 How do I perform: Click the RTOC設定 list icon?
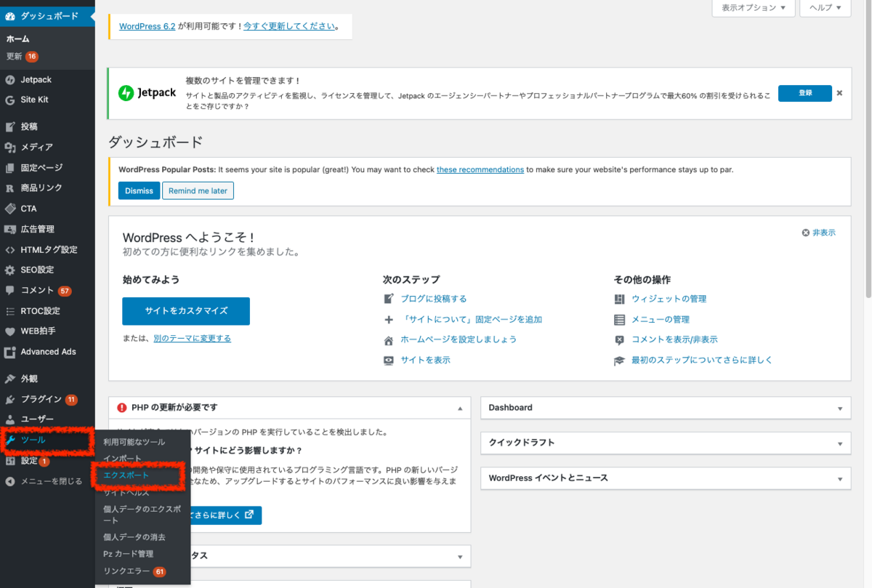[10, 311]
